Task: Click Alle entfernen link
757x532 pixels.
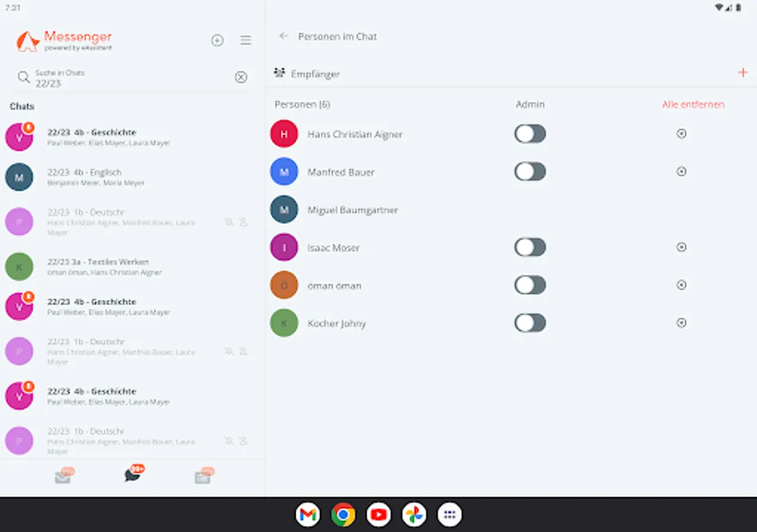Action: tap(693, 105)
